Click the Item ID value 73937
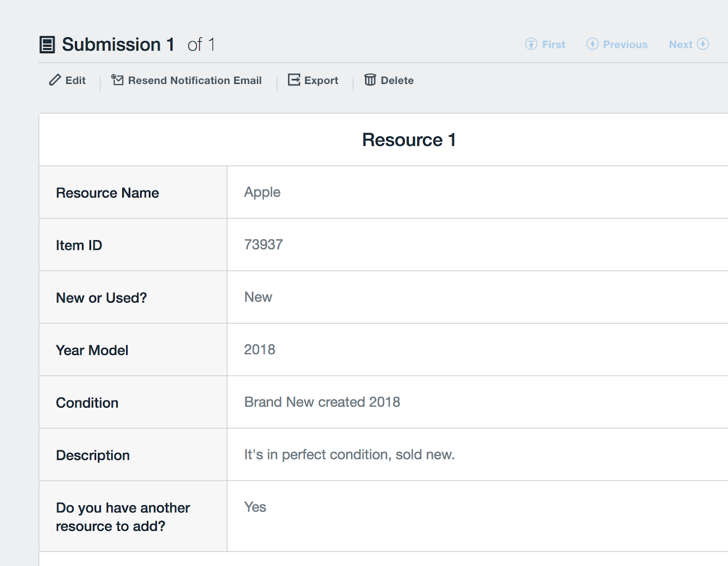This screenshot has width=728, height=566. click(263, 245)
